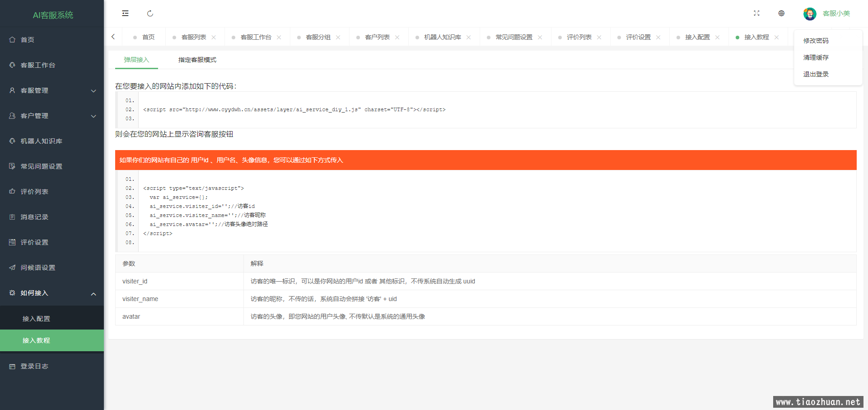This screenshot has width=868, height=410.
Task: Click the visiter_id parameter cell
Action: pyautogui.click(x=179, y=281)
